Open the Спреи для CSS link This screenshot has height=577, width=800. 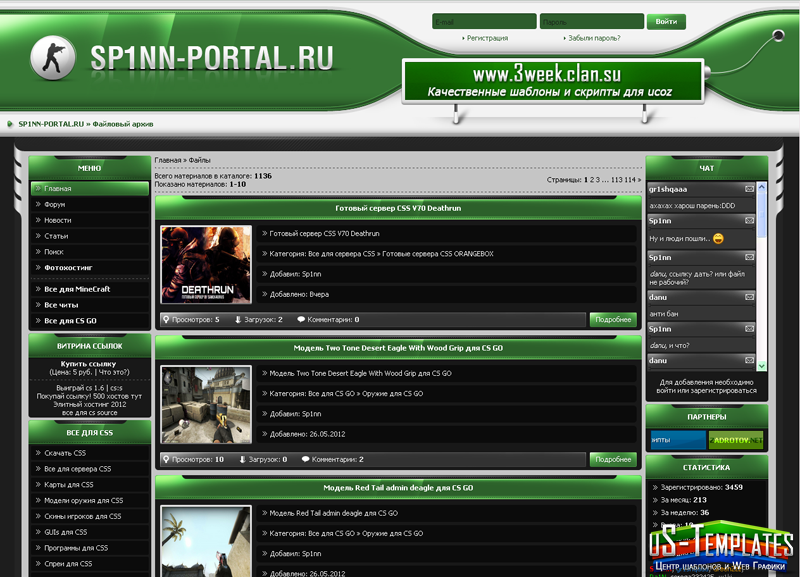coord(90,563)
